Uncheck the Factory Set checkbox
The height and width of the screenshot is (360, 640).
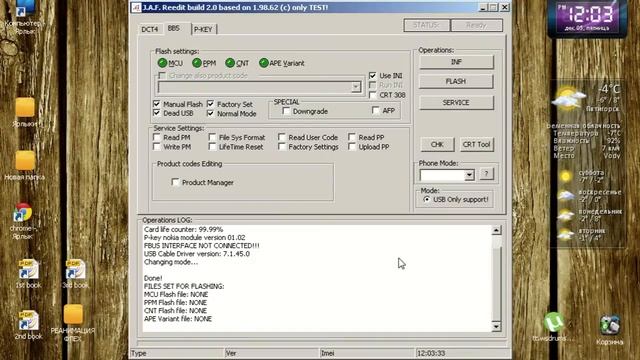pos(211,104)
